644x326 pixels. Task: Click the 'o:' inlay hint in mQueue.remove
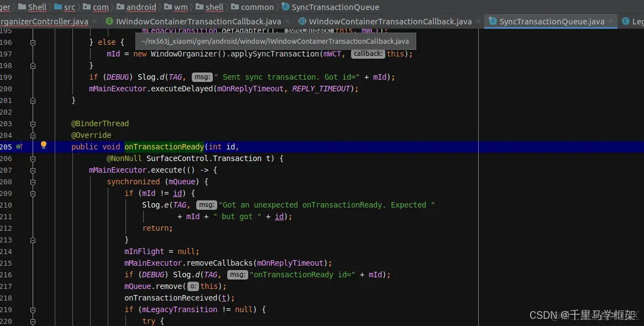click(193, 286)
